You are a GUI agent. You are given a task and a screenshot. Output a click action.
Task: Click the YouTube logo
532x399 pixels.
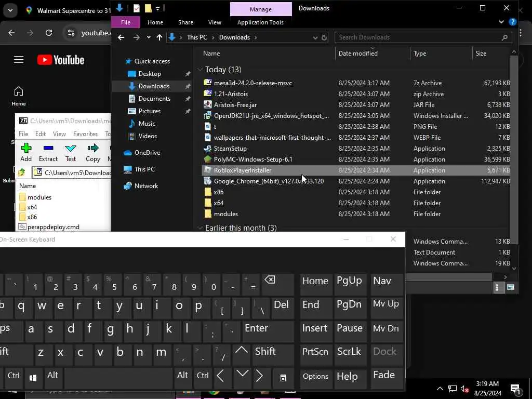coord(61,60)
